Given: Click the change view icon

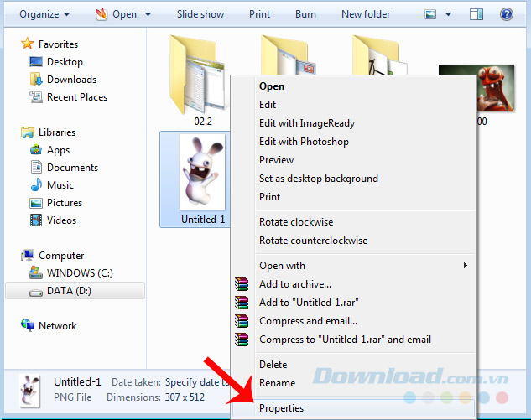Looking at the screenshot, I should click(430, 14).
